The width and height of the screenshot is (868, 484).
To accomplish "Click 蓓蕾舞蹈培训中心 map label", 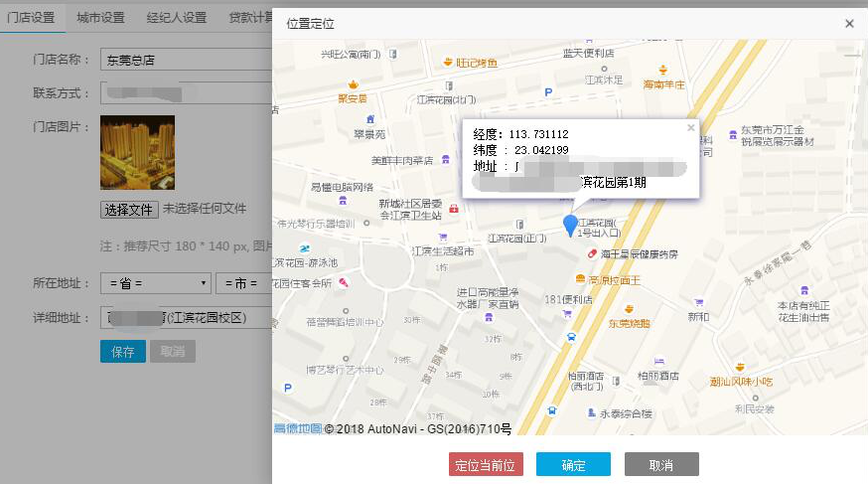I will click(345, 322).
